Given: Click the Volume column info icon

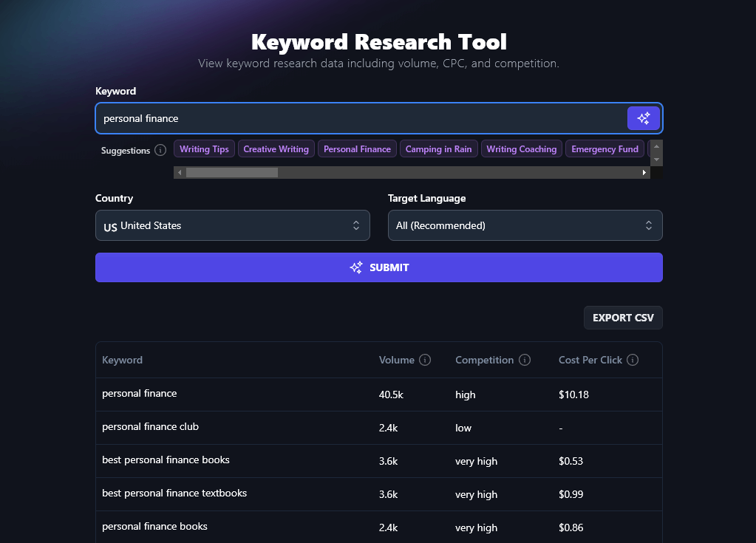Looking at the screenshot, I should pyautogui.click(x=426, y=360).
